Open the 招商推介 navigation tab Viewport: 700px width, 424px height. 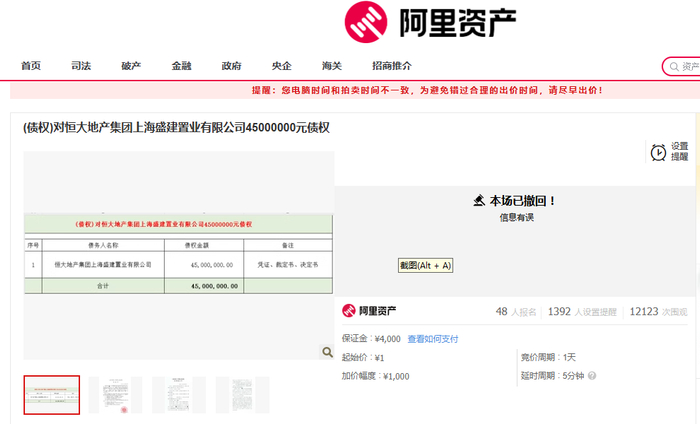(x=392, y=66)
